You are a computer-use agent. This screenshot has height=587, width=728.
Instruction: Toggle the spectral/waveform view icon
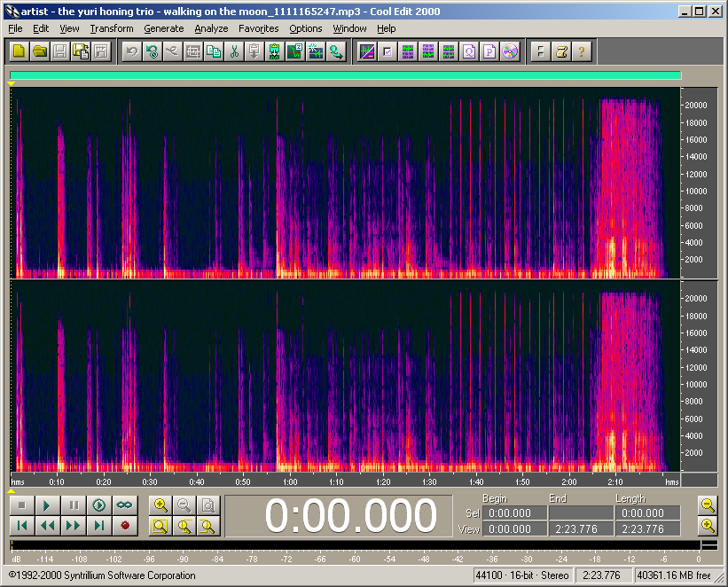click(x=367, y=51)
